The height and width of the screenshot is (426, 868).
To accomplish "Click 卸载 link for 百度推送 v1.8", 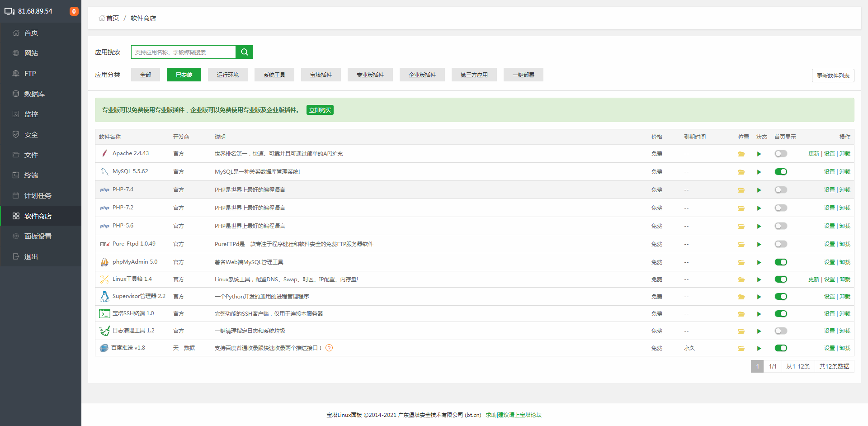I will pos(845,348).
